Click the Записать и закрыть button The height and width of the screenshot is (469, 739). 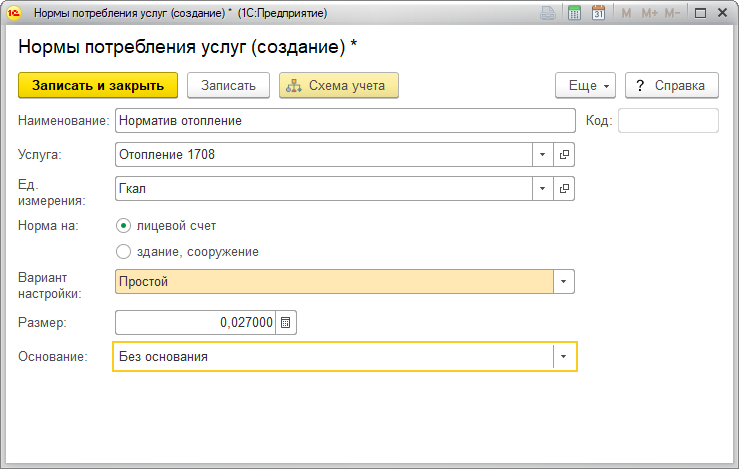click(x=98, y=86)
